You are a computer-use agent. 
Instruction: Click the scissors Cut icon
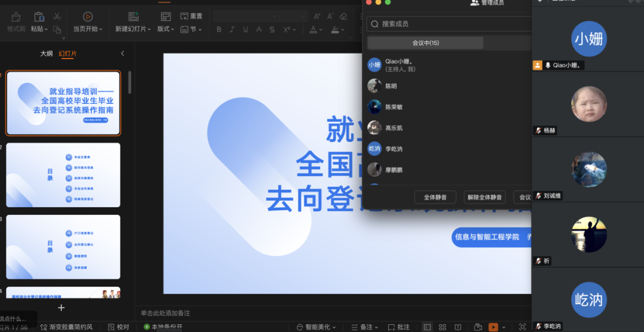point(57,16)
